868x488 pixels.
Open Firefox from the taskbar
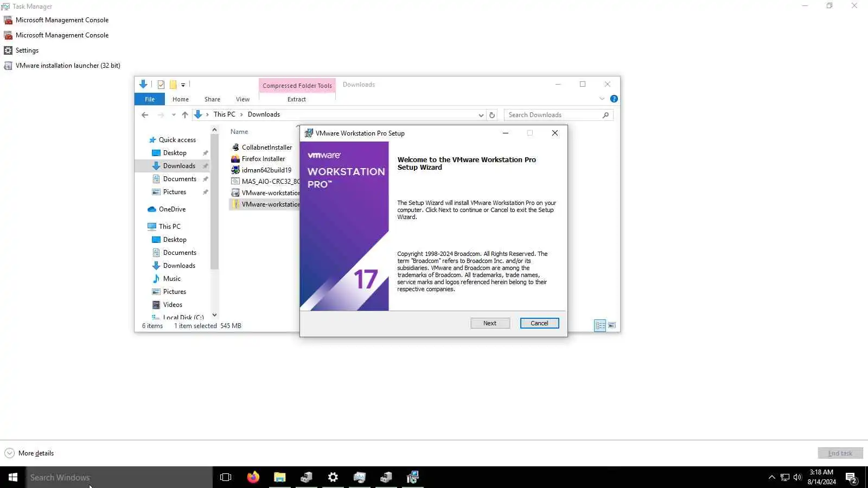point(253,477)
